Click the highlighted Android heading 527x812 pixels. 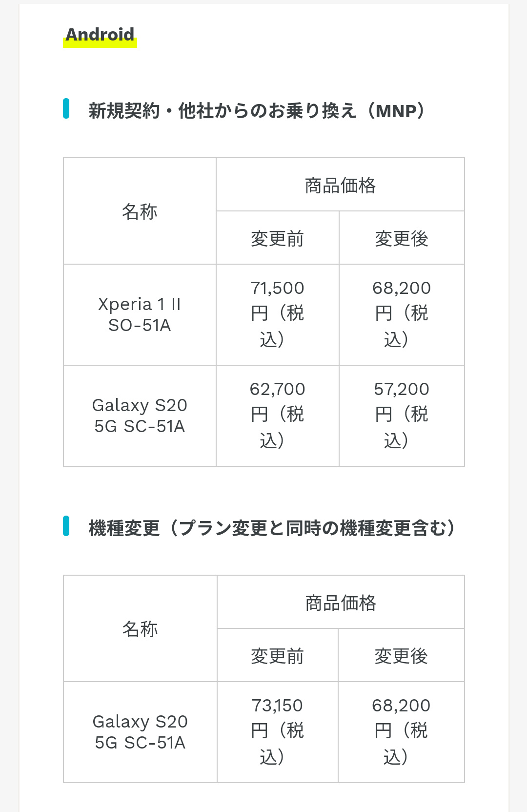[100, 35]
